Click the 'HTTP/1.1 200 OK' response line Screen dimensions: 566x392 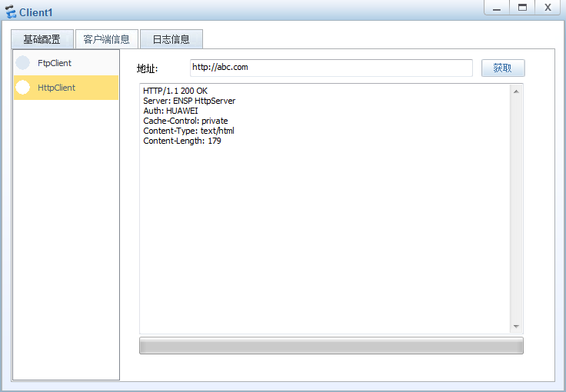point(175,91)
